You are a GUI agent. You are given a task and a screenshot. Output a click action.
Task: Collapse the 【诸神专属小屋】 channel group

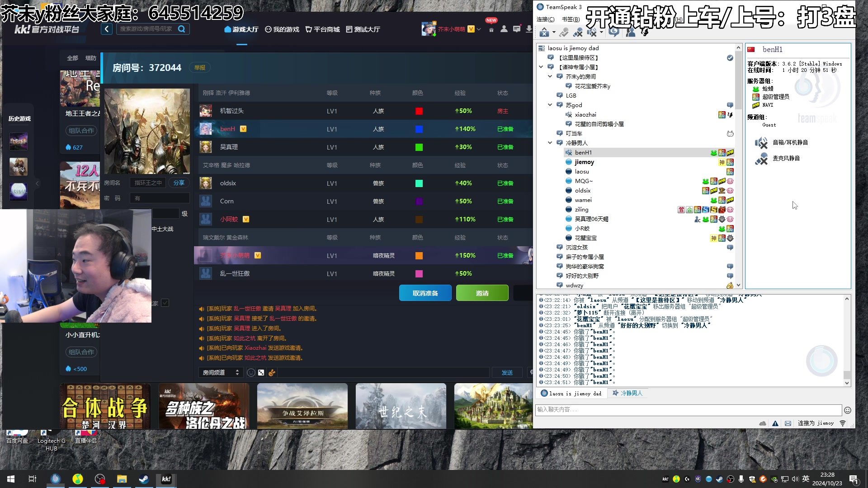(x=541, y=67)
